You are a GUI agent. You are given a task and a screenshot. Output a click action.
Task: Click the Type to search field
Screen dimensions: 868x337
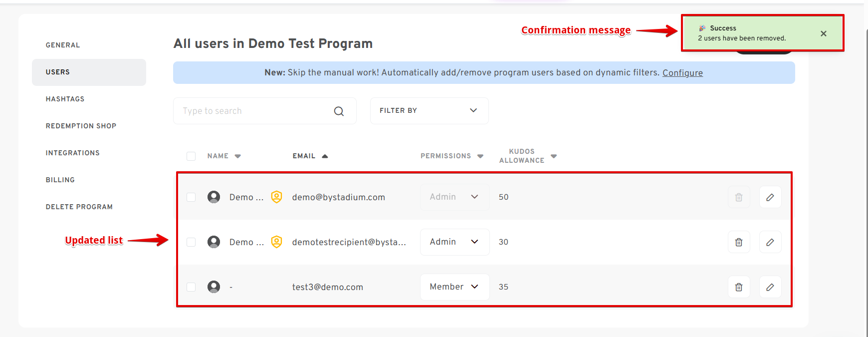(x=254, y=111)
